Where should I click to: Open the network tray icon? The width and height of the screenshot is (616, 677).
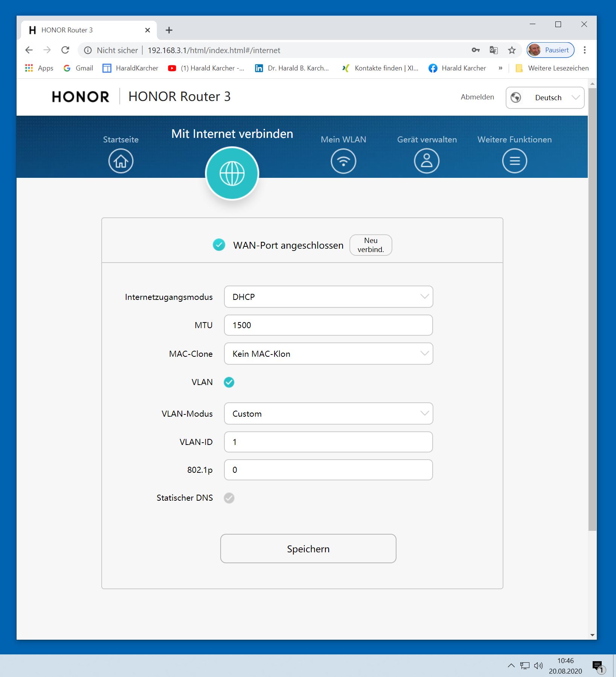pyautogui.click(x=525, y=665)
